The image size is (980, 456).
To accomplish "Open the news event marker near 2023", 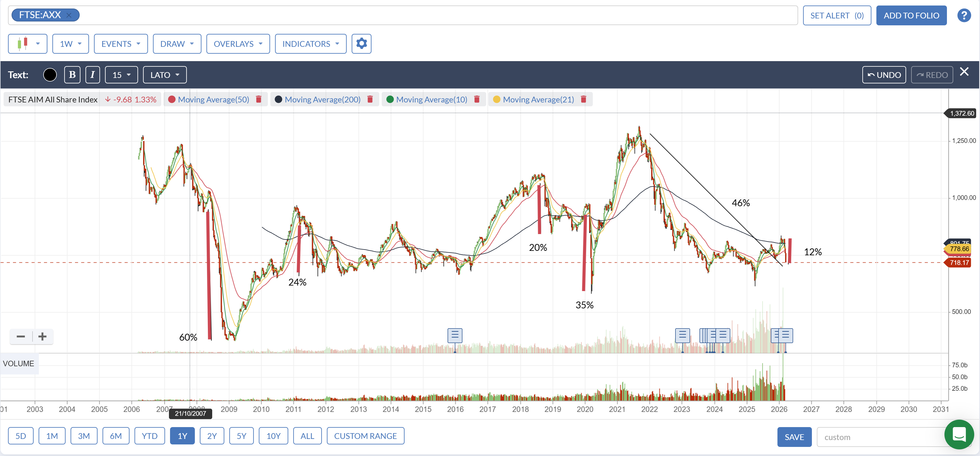I will click(682, 336).
